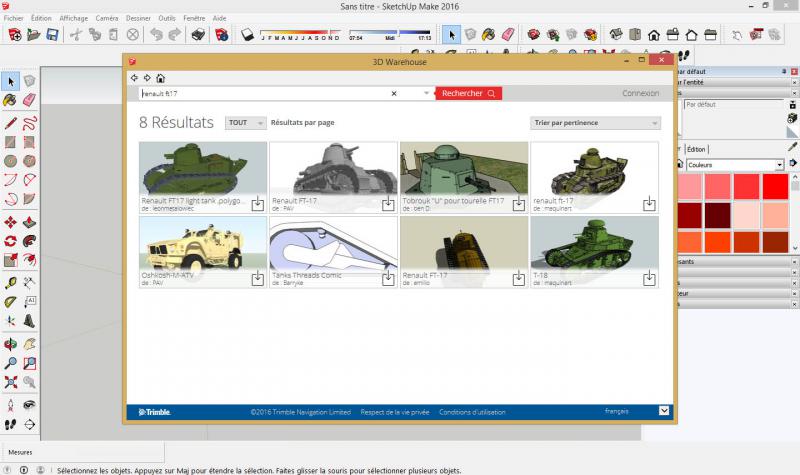Image resolution: width=800 pixels, height=475 pixels.
Task: Click the Open file folder icon
Action: coord(34,35)
